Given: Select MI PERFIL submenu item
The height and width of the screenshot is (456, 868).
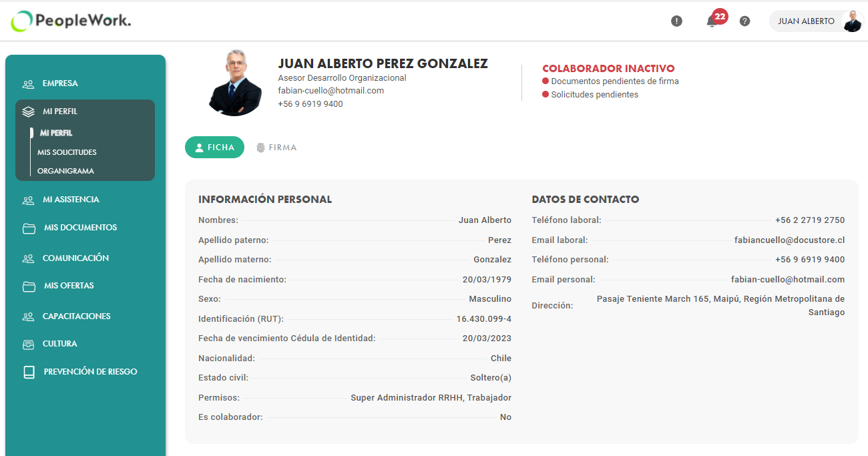Looking at the screenshot, I should pyautogui.click(x=56, y=133).
